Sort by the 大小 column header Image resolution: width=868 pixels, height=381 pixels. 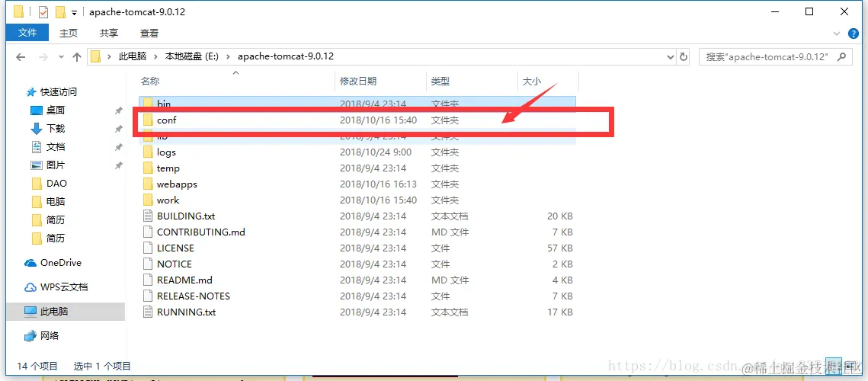531,82
